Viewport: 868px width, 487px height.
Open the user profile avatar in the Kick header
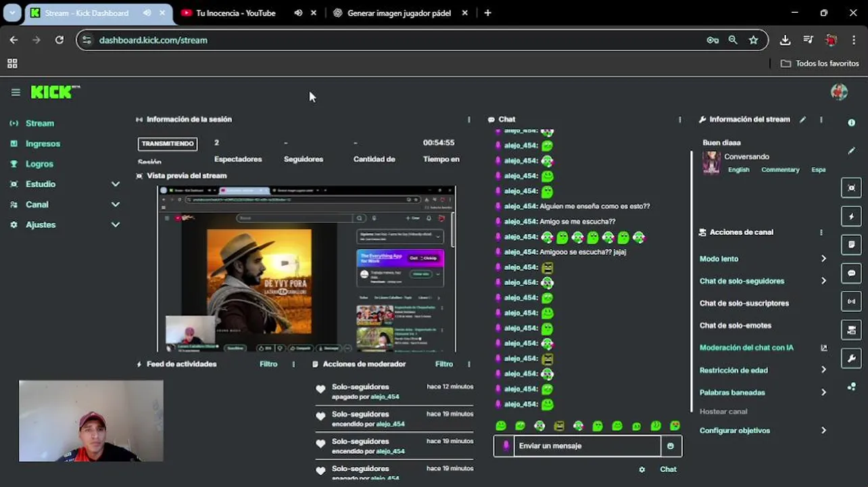point(839,92)
